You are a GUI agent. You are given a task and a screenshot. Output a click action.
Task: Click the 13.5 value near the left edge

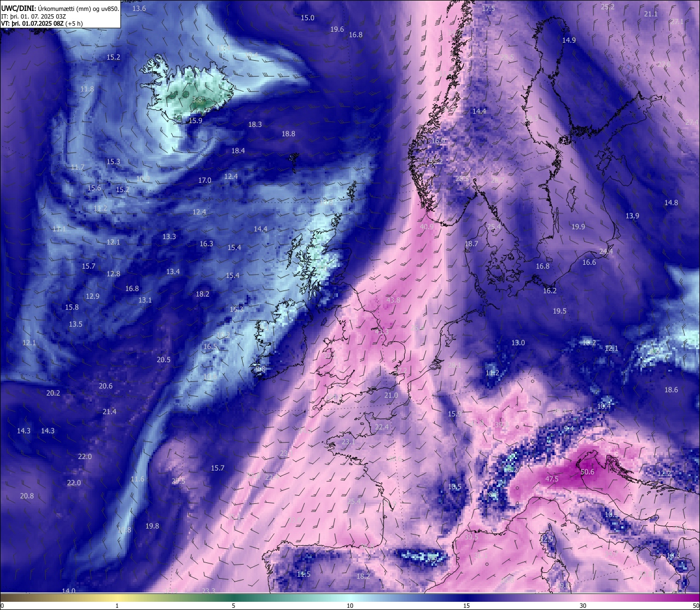pyautogui.click(x=75, y=324)
